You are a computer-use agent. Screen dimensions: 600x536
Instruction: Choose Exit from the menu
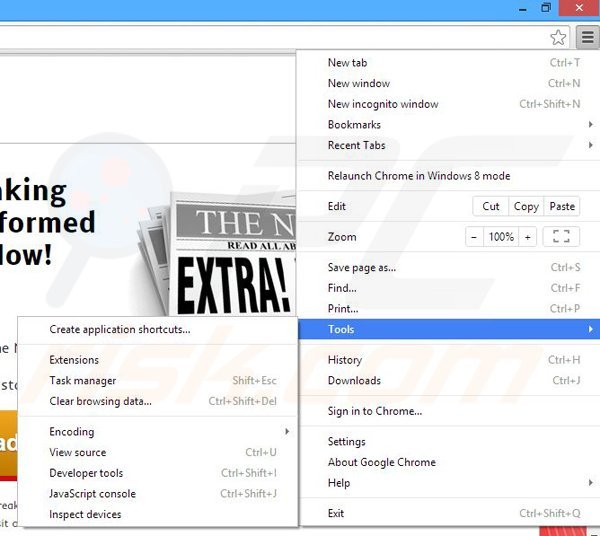pyautogui.click(x=449, y=513)
